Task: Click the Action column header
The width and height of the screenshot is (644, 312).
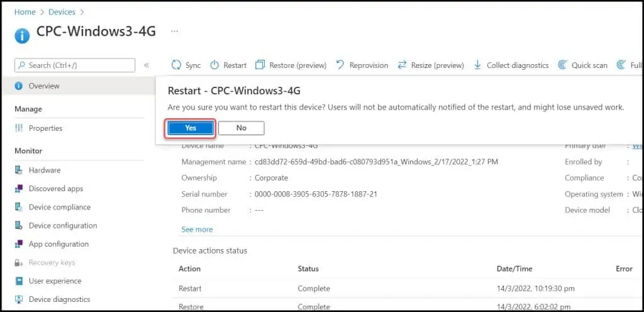Action: (190, 269)
